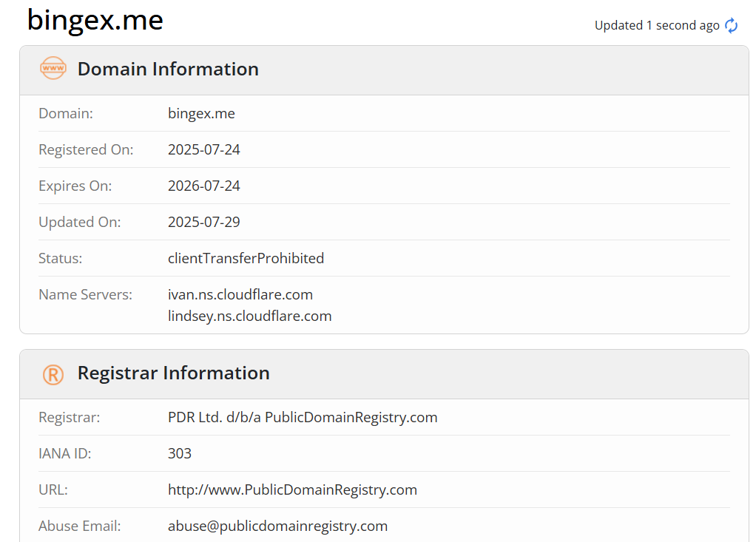
Task: Click the bingex.me page title
Action: click(95, 20)
